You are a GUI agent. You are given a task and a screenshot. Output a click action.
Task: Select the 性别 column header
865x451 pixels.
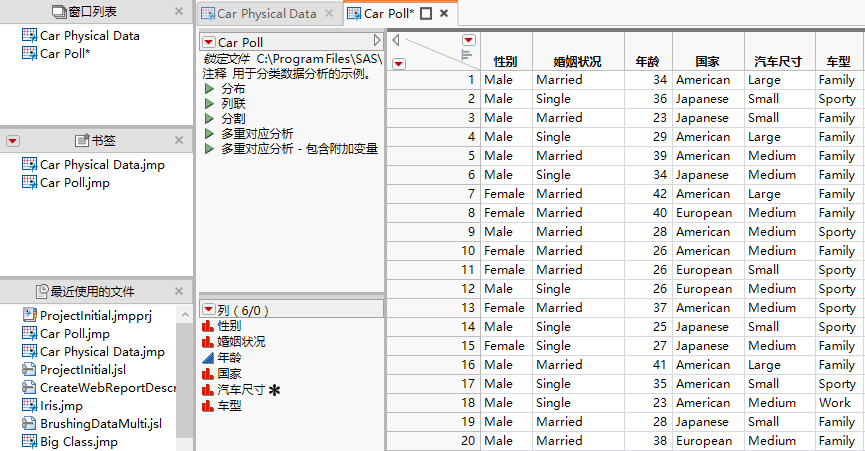(x=506, y=61)
